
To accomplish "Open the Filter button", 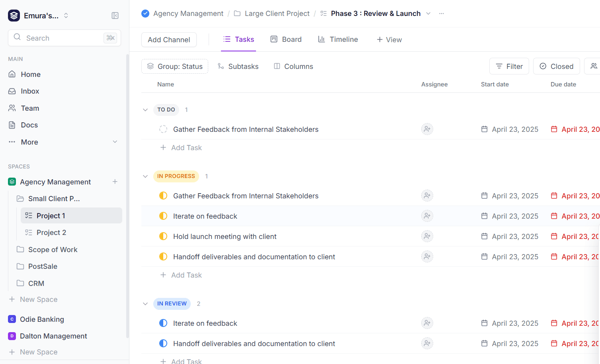I will tap(509, 66).
